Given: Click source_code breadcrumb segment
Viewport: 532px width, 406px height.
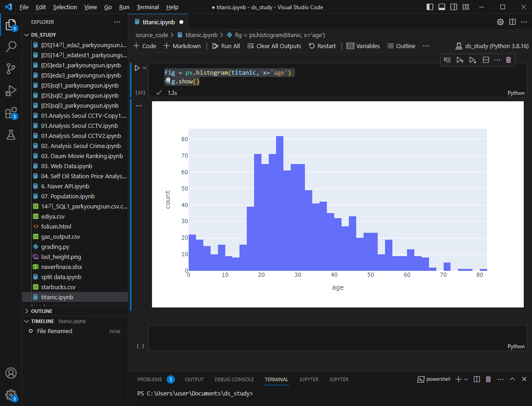Looking at the screenshot, I should coord(152,35).
